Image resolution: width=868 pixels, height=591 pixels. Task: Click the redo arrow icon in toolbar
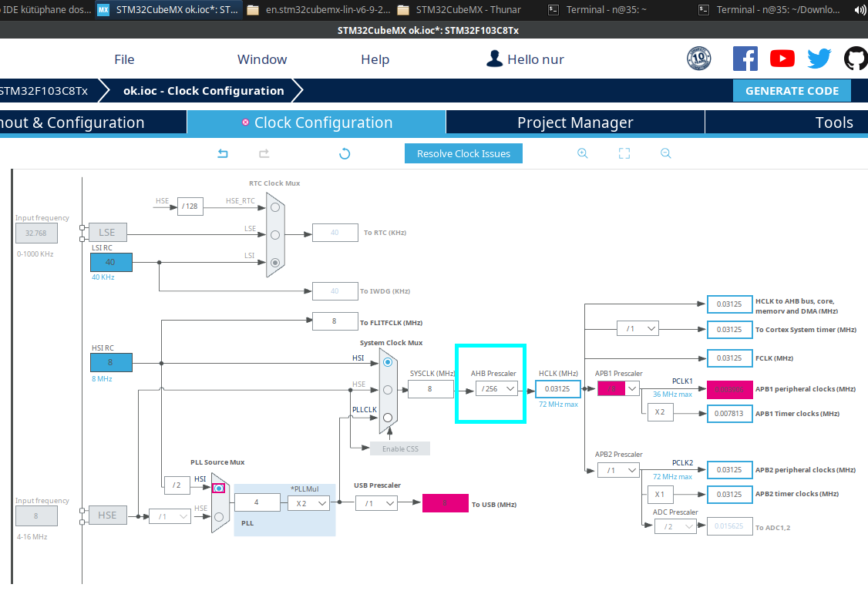coord(264,153)
